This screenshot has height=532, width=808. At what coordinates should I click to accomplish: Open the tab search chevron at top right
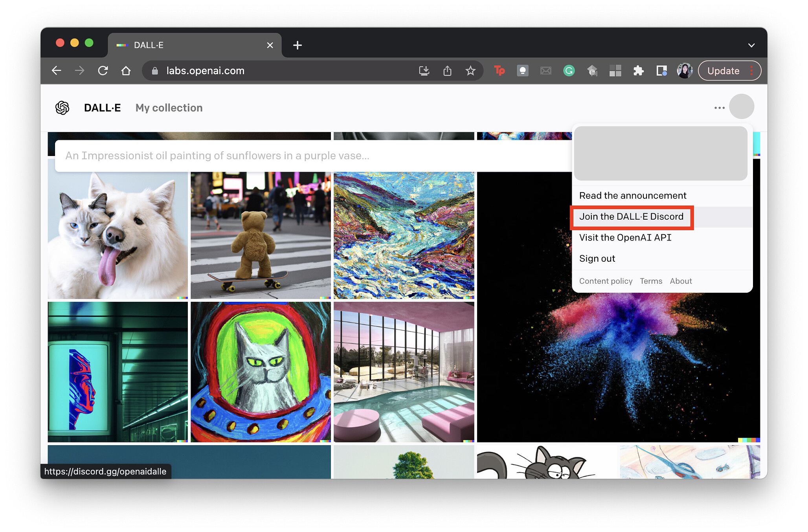(751, 45)
